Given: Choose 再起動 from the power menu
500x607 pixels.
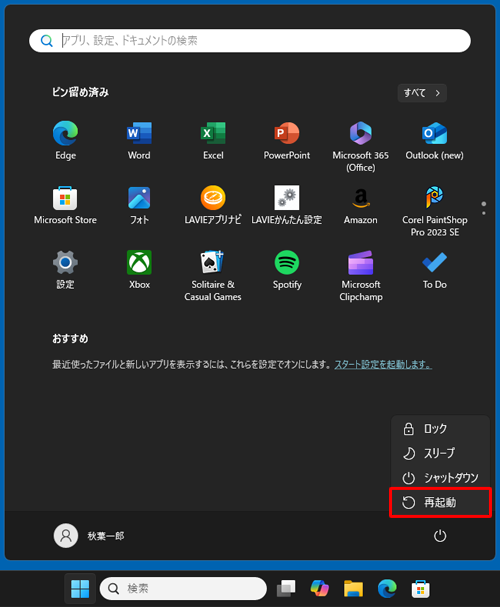Looking at the screenshot, I should (x=440, y=502).
